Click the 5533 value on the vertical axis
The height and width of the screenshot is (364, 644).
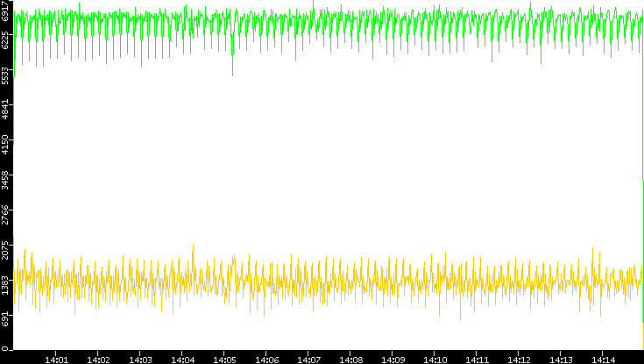[x=5, y=75]
